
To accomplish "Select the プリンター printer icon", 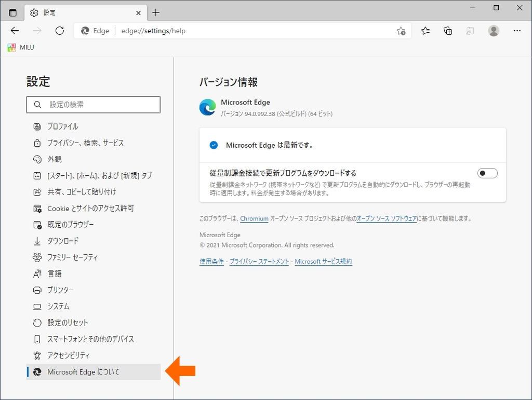I will 37,290.
